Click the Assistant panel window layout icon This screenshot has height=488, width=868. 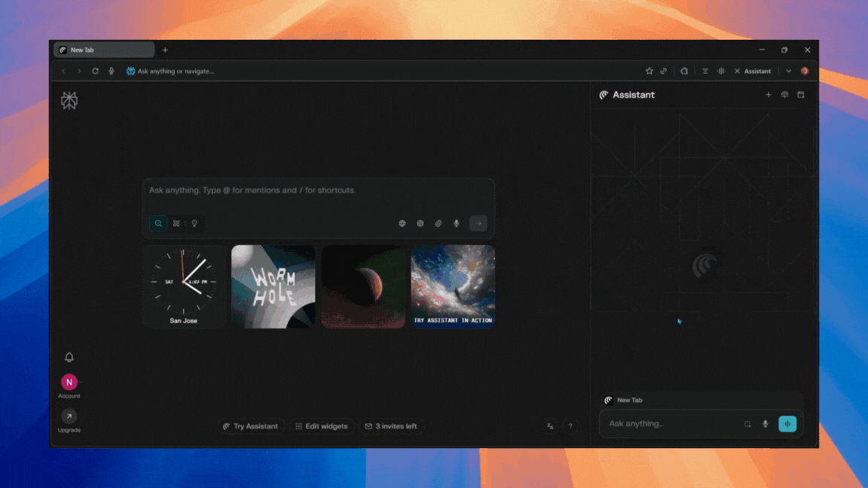[800, 95]
